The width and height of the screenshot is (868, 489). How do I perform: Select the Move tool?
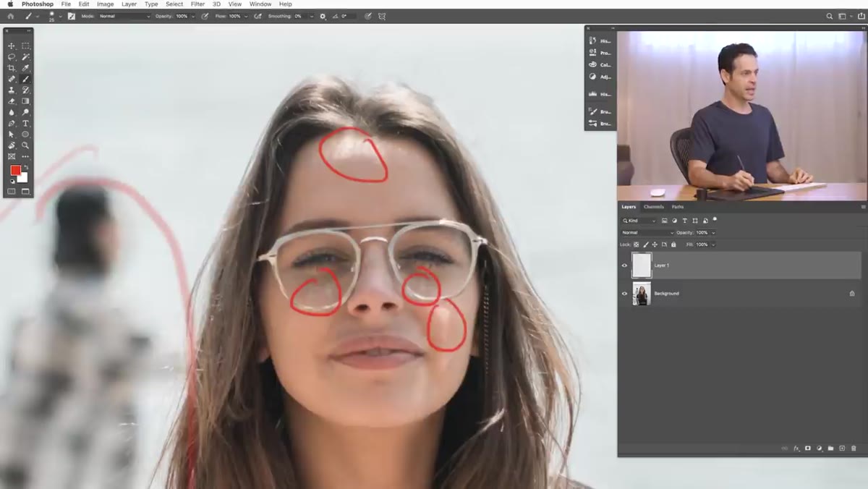point(12,46)
